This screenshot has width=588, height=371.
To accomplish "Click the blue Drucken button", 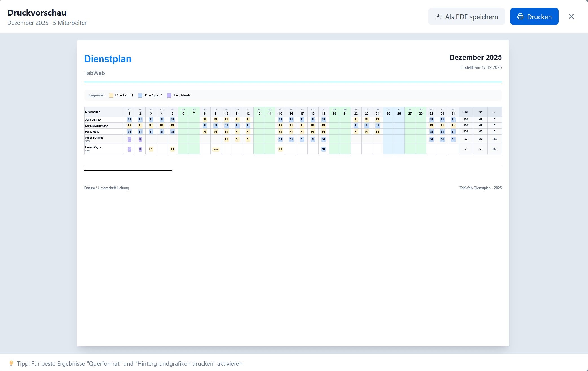I will click(x=534, y=16).
